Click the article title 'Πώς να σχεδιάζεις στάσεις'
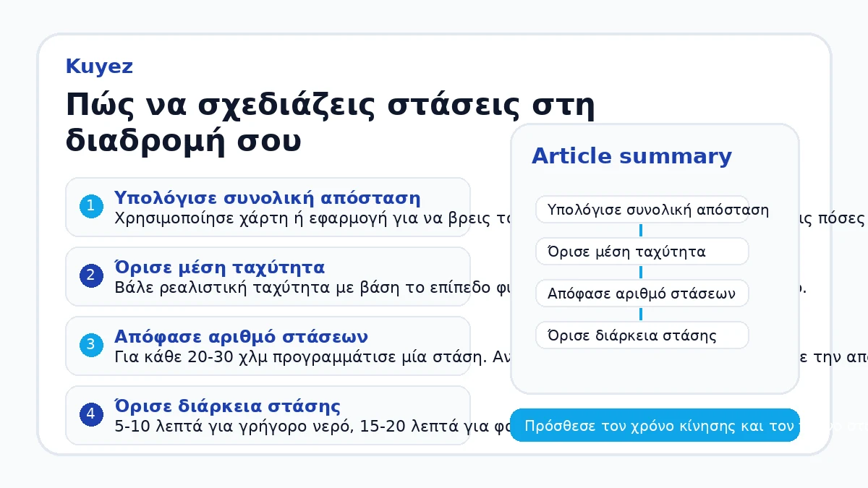This screenshot has width=868, height=488. (x=330, y=123)
